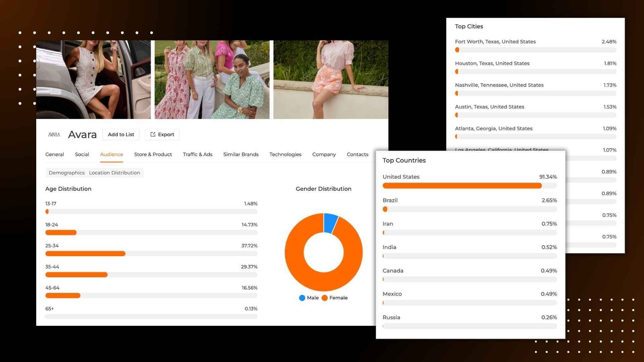Viewport: 644px width, 362px height.
Task: Click the 16.56% value for 45-64
Action: tap(250, 288)
